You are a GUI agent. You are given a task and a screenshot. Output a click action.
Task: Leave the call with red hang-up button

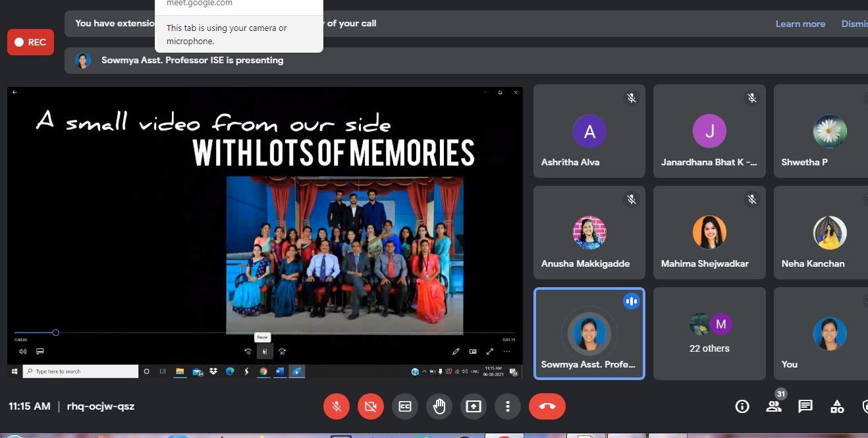547,406
